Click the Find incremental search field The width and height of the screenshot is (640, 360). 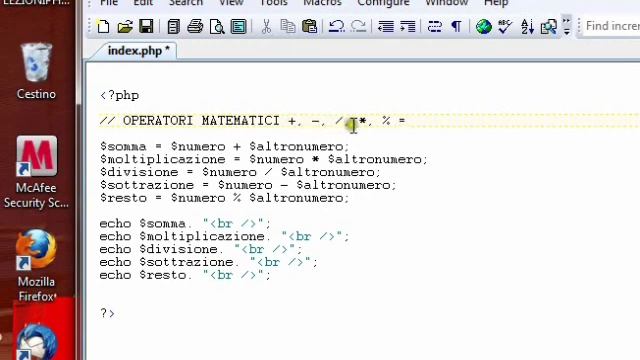(611, 26)
